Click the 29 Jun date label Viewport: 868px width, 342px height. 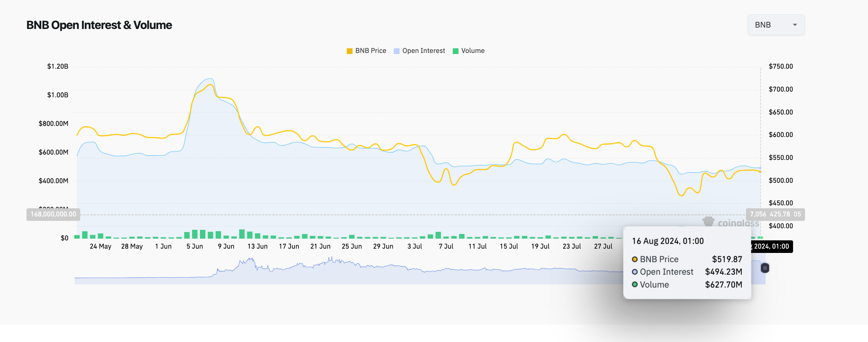pos(383,246)
